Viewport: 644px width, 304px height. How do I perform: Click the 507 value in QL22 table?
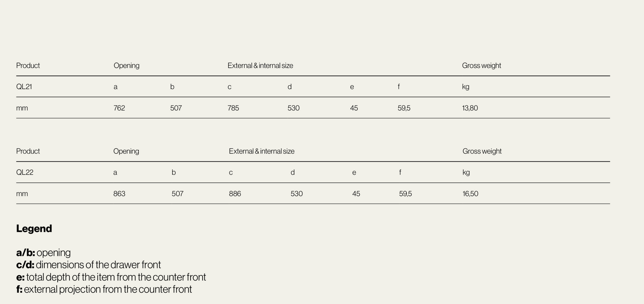pyautogui.click(x=177, y=194)
